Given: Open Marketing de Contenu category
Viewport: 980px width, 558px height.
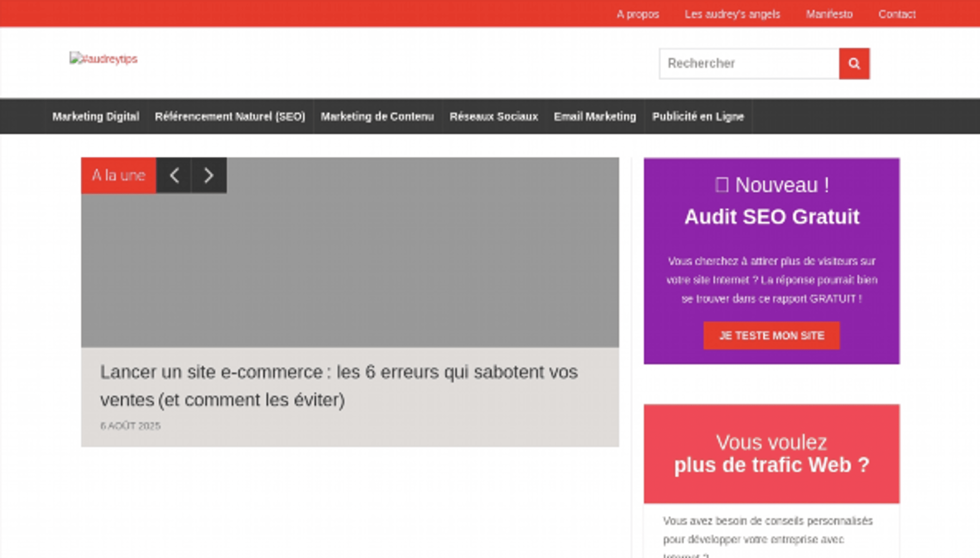Looking at the screenshot, I should (377, 116).
